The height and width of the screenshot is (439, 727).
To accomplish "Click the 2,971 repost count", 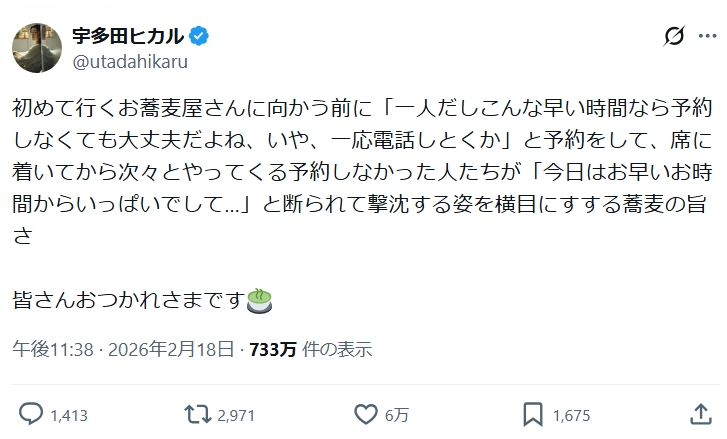I will click(237, 415).
